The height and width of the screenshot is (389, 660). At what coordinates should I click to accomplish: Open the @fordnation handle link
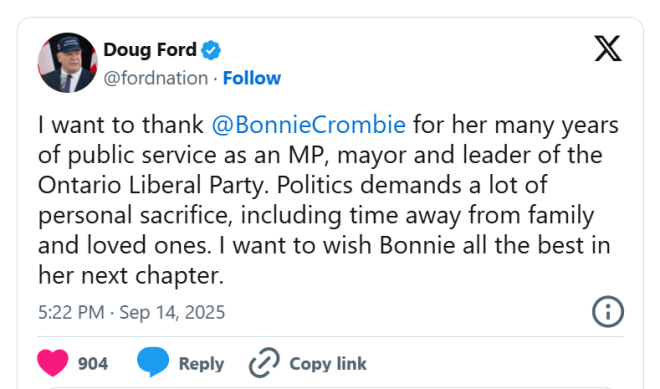click(x=156, y=78)
